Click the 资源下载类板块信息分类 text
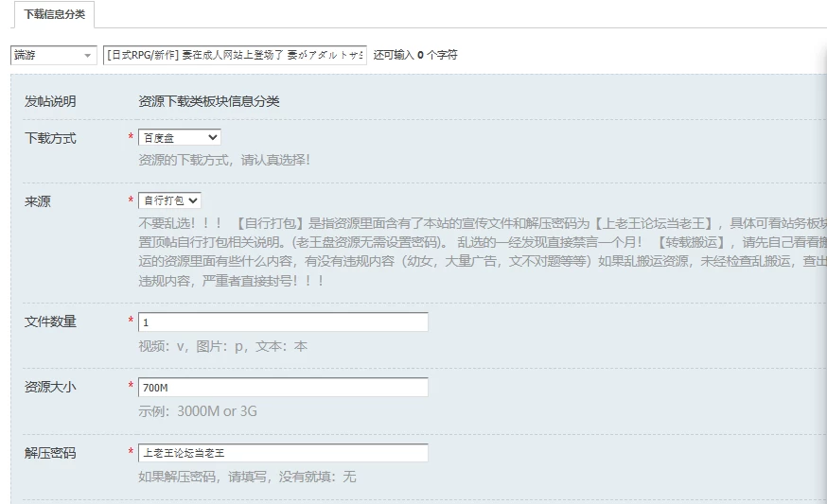This screenshot has height=504, width=827. tap(209, 101)
